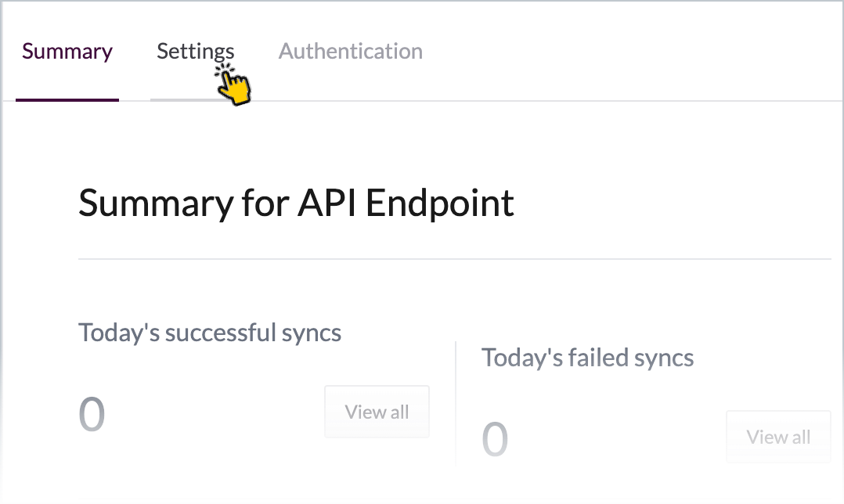Screen dimensions: 844x504
Task: Click the vertical divider between the sync panels
Action: point(456,403)
